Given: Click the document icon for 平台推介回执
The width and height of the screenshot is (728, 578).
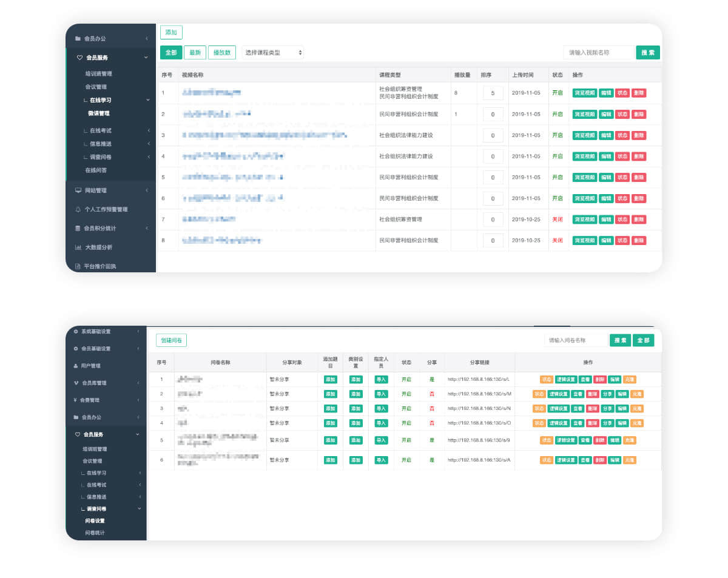Looking at the screenshot, I should point(78,266).
